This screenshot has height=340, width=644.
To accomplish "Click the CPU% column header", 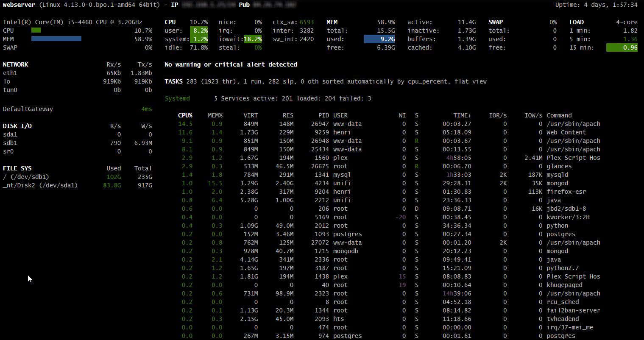I will tap(185, 115).
